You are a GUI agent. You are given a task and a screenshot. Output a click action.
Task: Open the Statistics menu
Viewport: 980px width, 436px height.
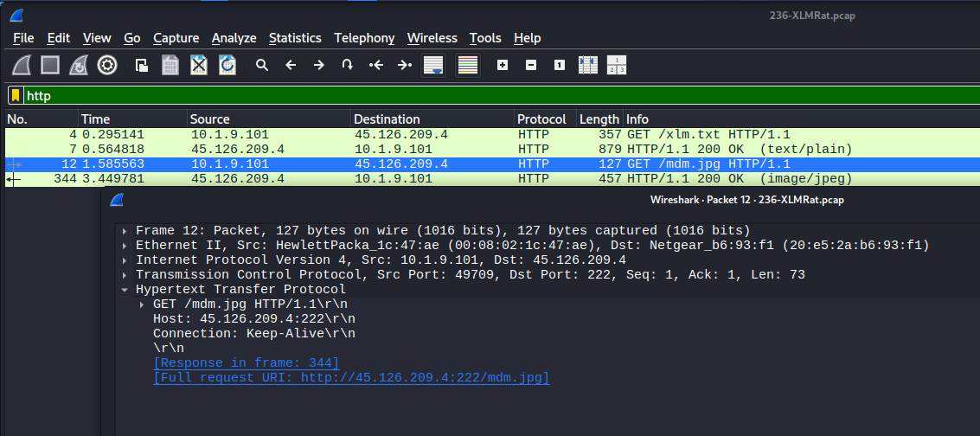tap(295, 38)
